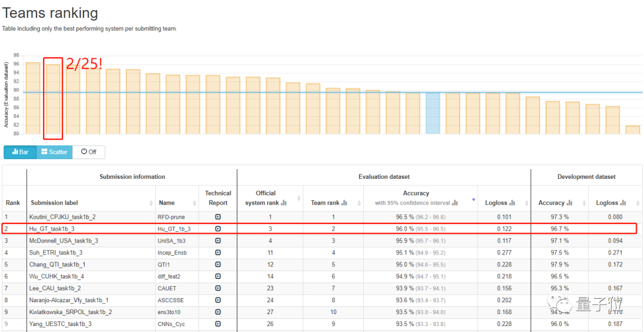Click the Technical Report column header

218,198
